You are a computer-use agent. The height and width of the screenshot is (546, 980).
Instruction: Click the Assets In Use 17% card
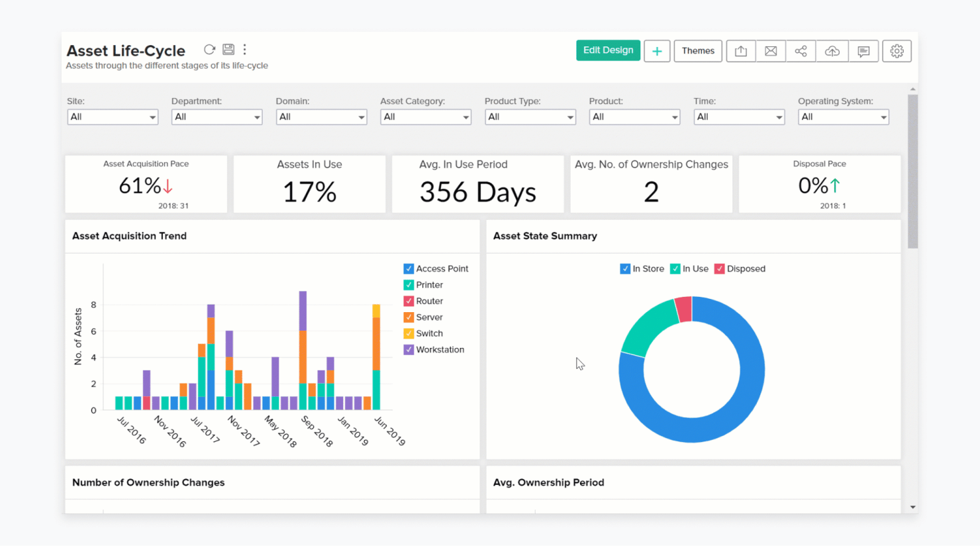[309, 184]
